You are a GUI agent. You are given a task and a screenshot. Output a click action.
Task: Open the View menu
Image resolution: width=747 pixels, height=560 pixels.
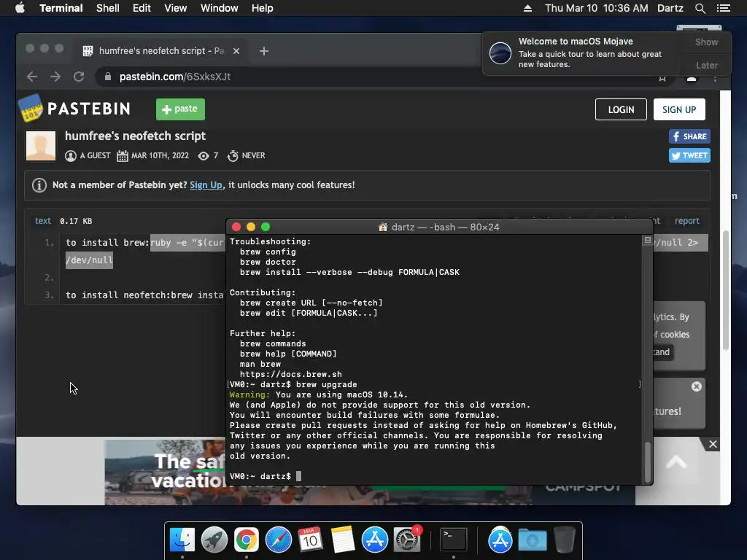click(175, 8)
